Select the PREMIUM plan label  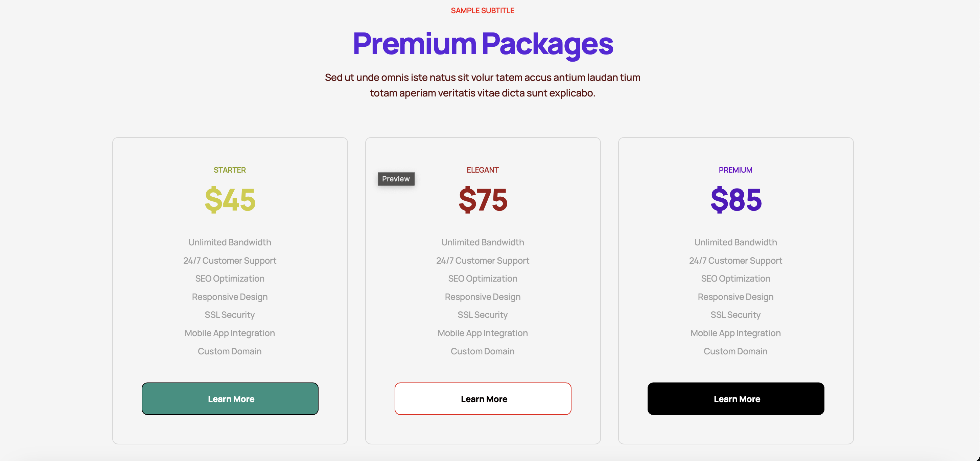736,170
